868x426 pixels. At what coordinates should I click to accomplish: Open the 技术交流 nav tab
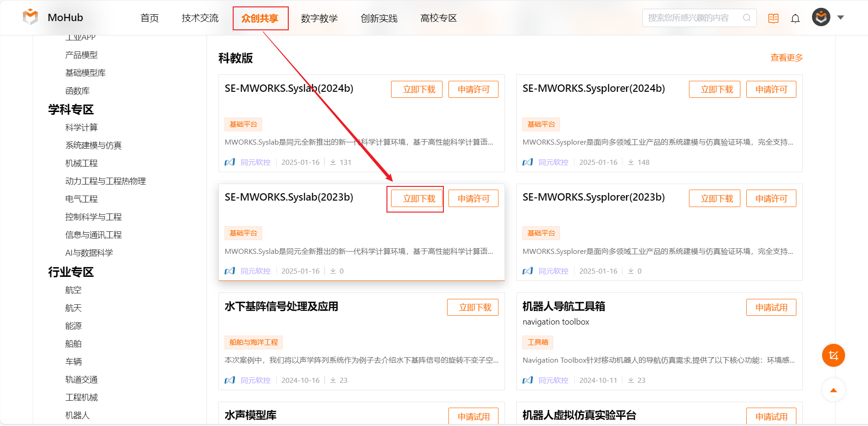click(x=200, y=18)
